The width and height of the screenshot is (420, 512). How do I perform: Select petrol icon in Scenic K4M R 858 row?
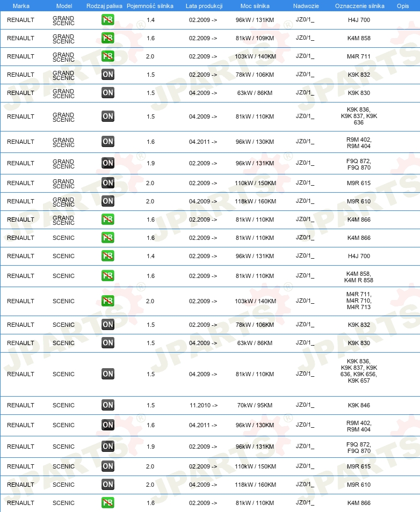click(108, 276)
